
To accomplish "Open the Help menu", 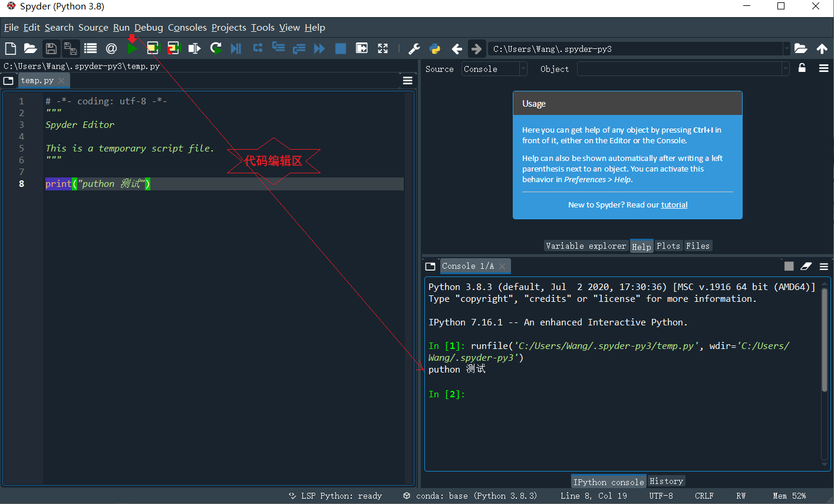I will point(315,28).
